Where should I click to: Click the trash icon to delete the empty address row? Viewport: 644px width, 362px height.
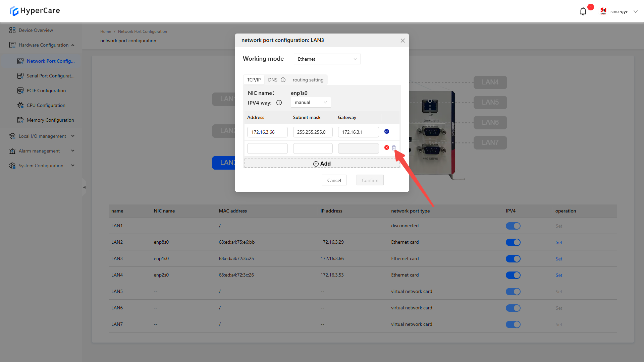coord(394,148)
